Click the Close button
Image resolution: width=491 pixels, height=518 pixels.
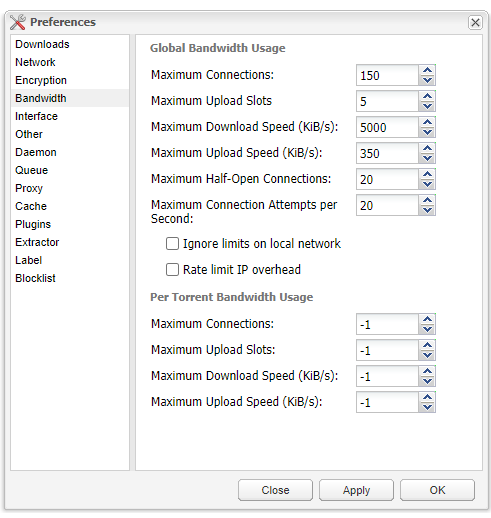275,490
